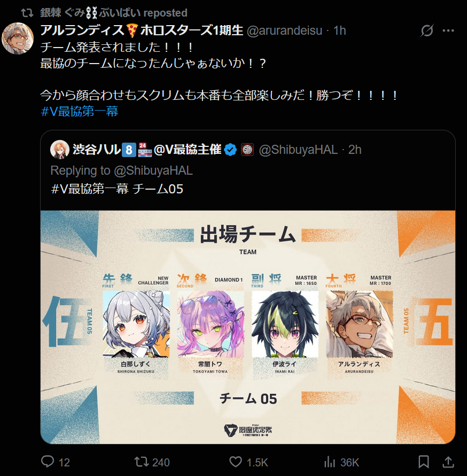Open the three-dot more options menu

pos(448,30)
